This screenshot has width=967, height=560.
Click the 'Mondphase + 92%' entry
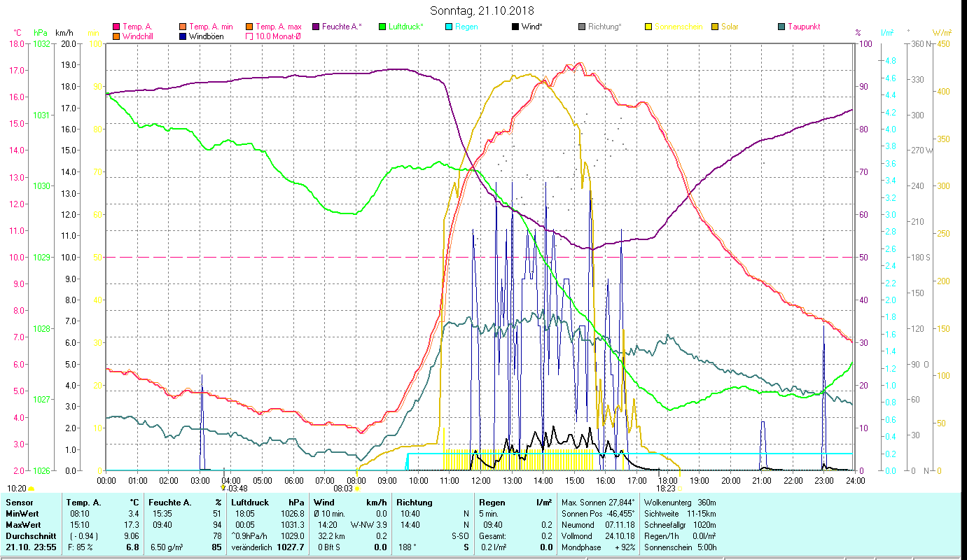(599, 547)
